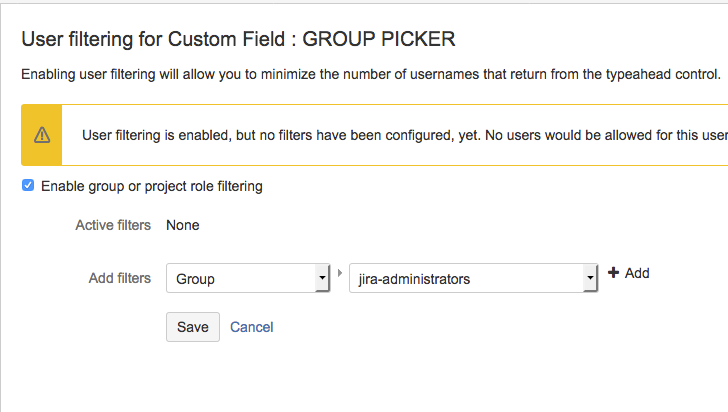Save the user filtering settings
Viewport: 728px width, 412px height.
(x=193, y=327)
